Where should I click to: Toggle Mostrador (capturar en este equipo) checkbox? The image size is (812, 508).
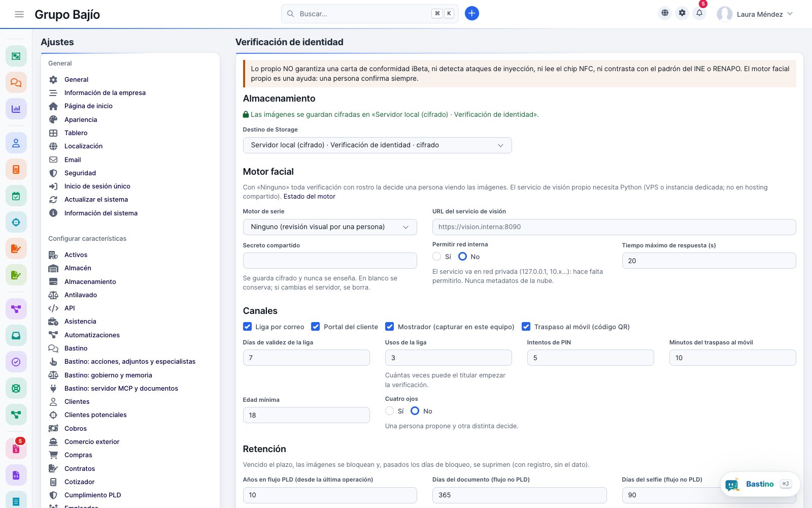[390, 327]
